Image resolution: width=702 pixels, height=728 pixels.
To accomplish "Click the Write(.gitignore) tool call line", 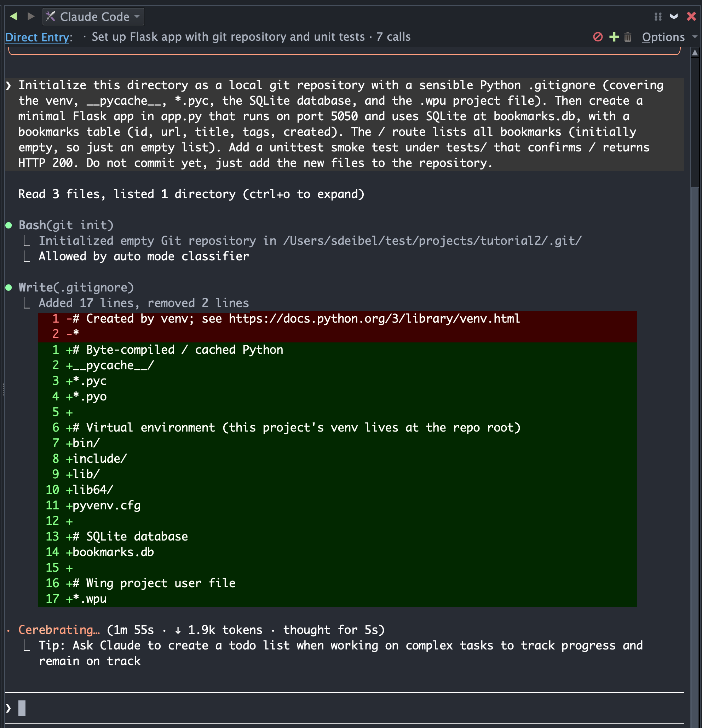I will (x=76, y=288).
